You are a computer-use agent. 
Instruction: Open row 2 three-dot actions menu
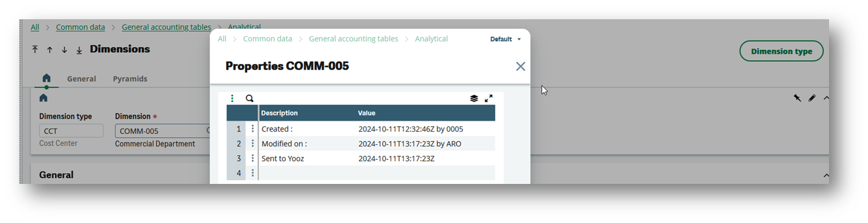(253, 144)
